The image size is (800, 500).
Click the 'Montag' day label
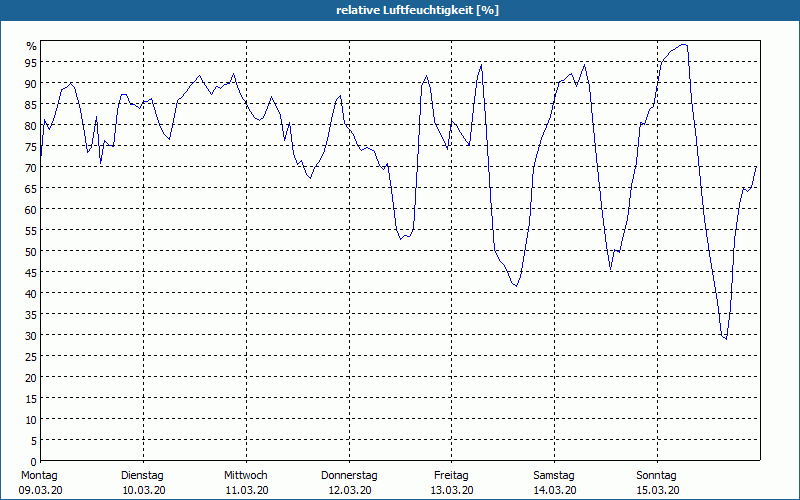39,475
